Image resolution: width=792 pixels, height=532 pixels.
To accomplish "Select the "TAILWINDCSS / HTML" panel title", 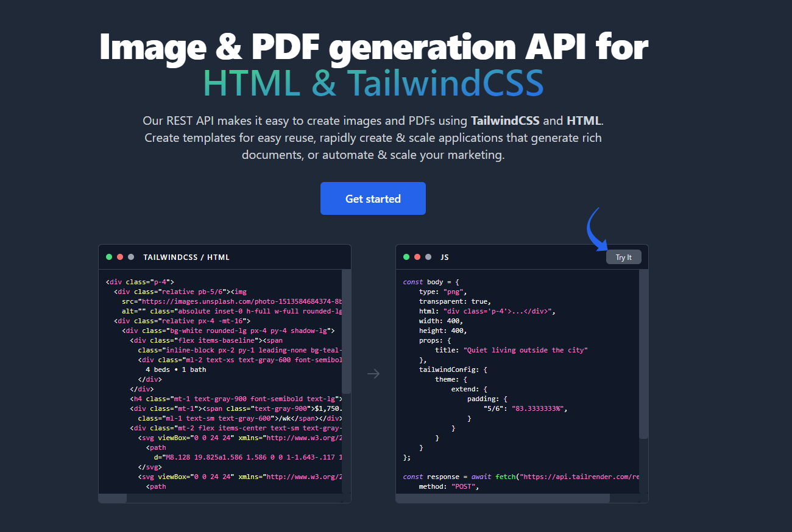I will point(186,257).
